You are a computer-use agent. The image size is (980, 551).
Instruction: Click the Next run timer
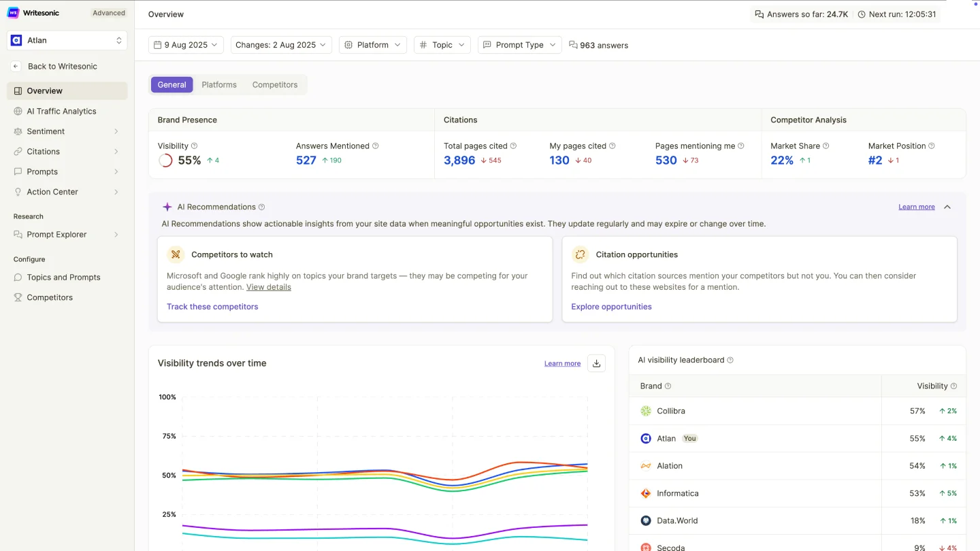[897, 14]
